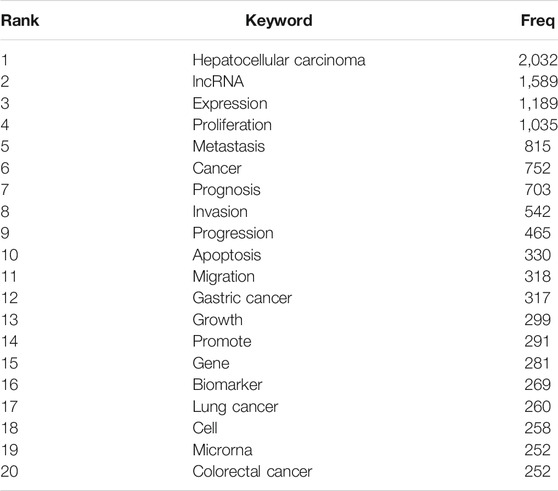558x491 pixels.
Task: Click rank number 13 next to Growth
Action: pyautogui.click(x=10, y=320)
